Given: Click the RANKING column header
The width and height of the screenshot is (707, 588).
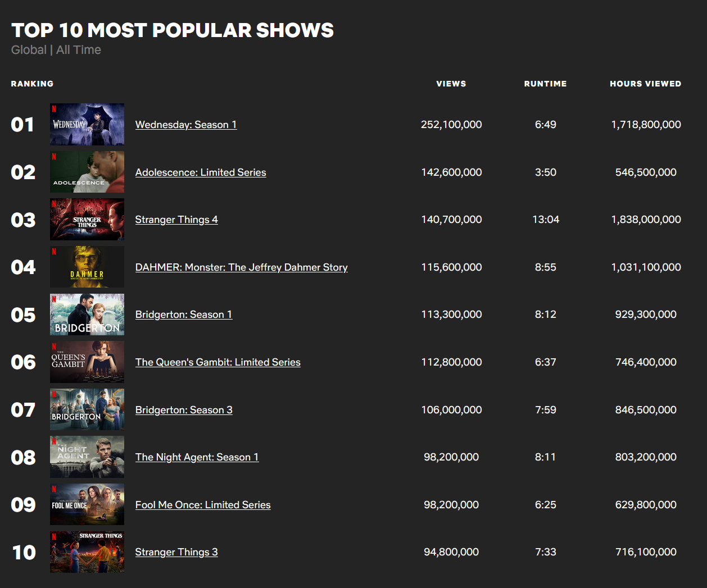Looking at the screenshot, I should point(33,84).
